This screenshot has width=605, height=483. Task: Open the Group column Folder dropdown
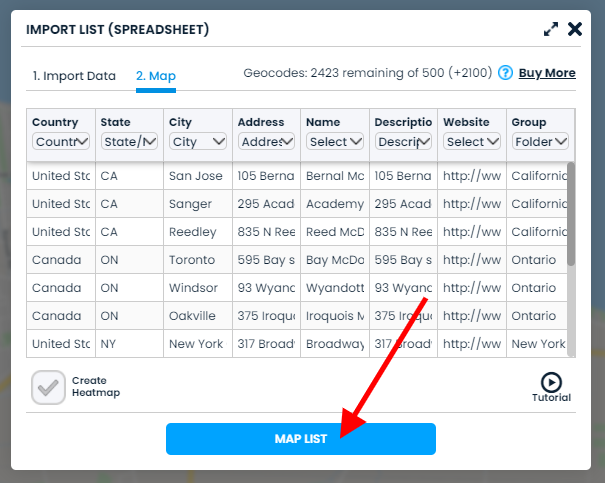tap(540, 142)
